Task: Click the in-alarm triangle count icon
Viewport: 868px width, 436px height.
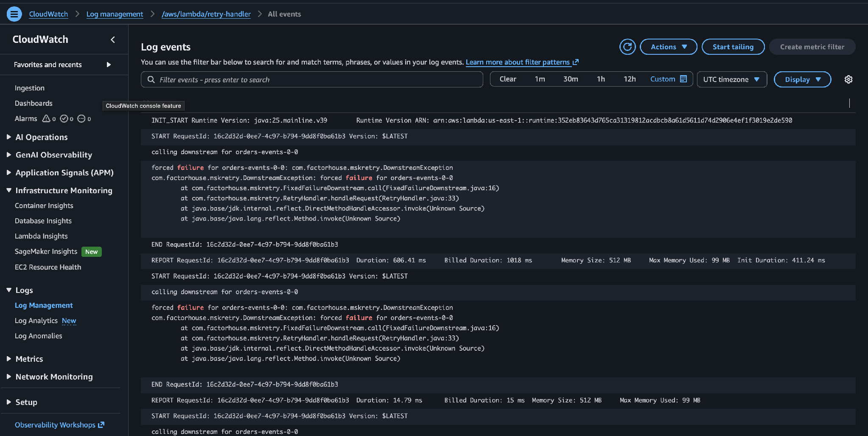Action: tap(46, 118)
